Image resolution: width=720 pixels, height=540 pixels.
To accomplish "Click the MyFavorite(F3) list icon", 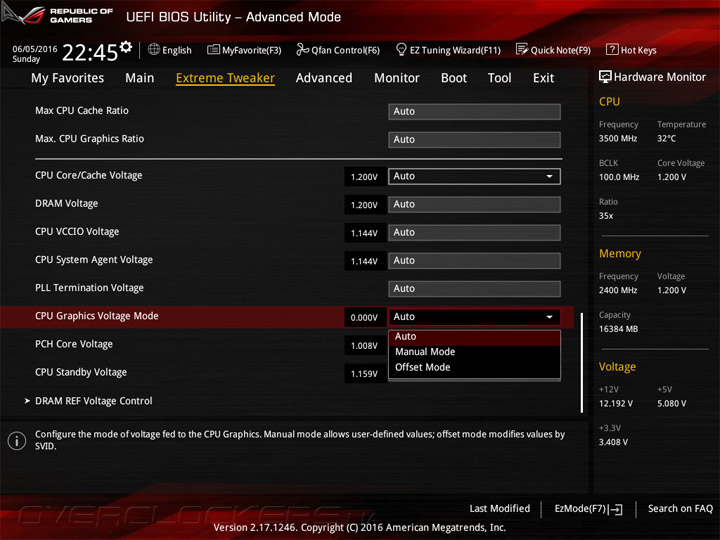I will pos(213,50).
